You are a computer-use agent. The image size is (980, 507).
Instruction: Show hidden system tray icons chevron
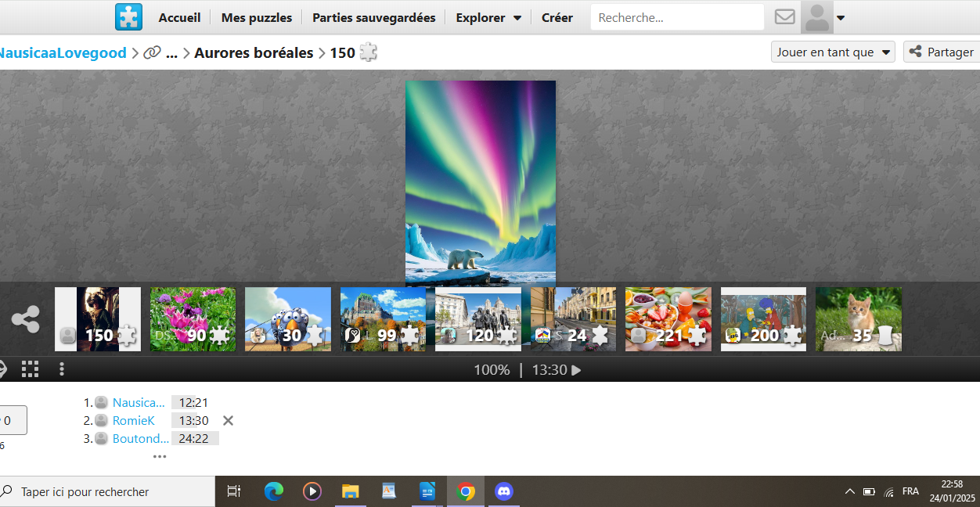point(850,491)
